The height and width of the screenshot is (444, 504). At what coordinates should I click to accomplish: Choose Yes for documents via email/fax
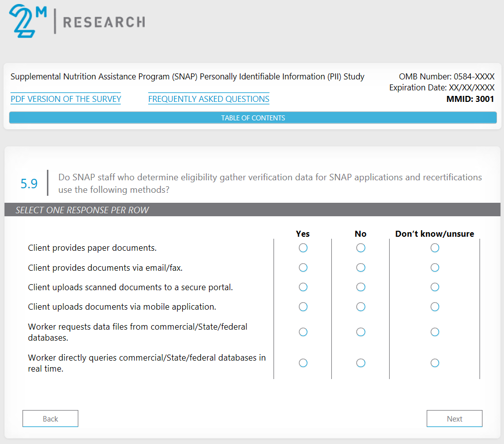(x=303, y=268)
